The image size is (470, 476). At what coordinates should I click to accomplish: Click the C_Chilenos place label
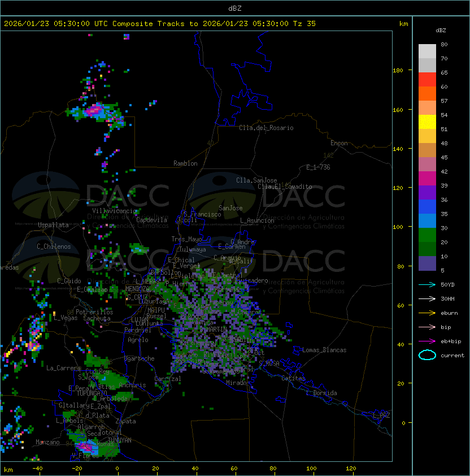[x=54, y=246]
